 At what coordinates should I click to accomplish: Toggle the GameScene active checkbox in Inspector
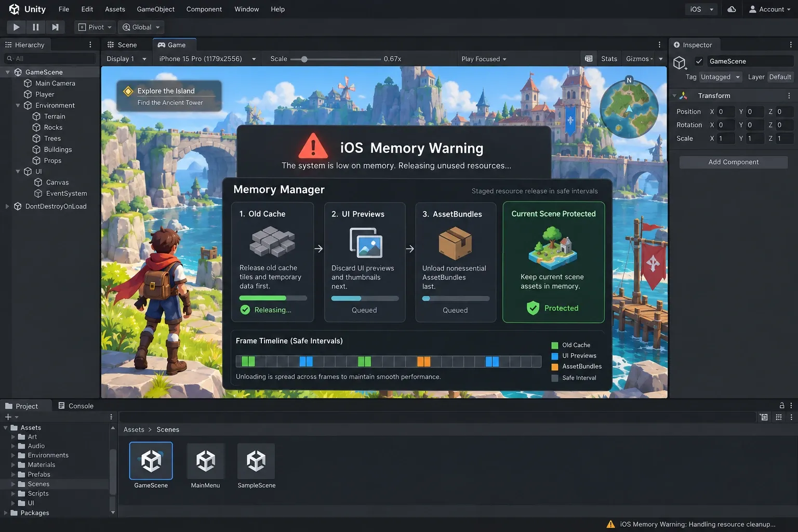[x=699, y=61]
